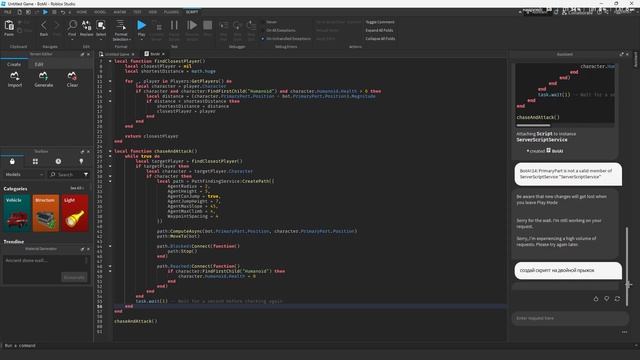Open the Vehicle category thumbnail
The width and height of the screenshot is (640, 360).
[x=17, y=213]
